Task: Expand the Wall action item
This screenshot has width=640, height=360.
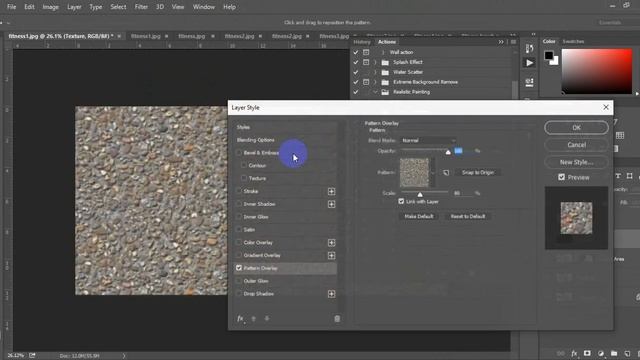Action: coord(383,52)
